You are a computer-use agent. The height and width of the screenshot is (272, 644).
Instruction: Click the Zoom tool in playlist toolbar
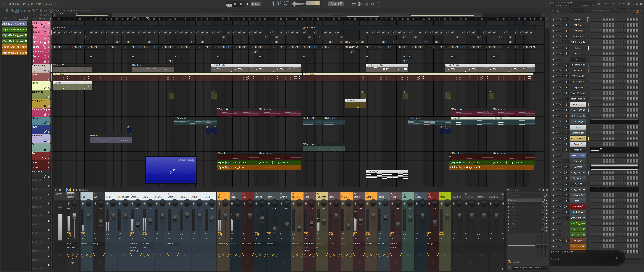(41, 11)
